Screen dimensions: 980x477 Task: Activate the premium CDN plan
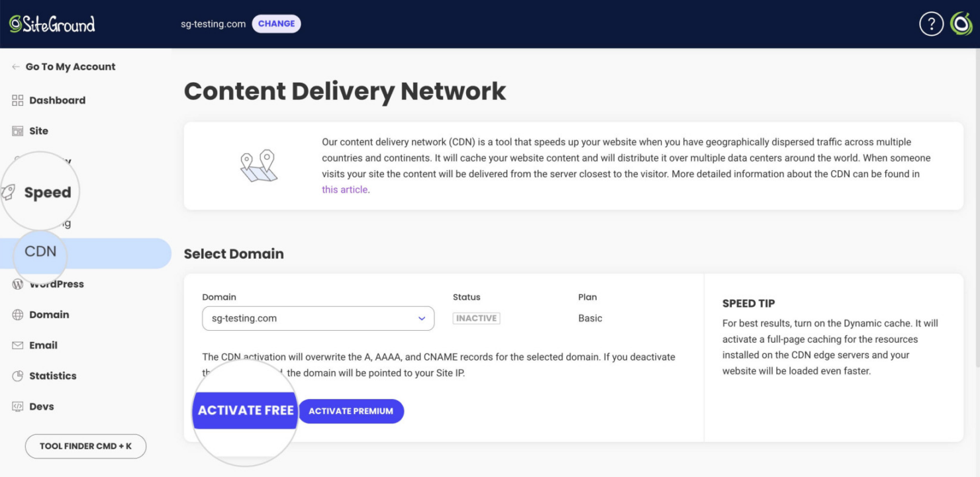point(351,411)
